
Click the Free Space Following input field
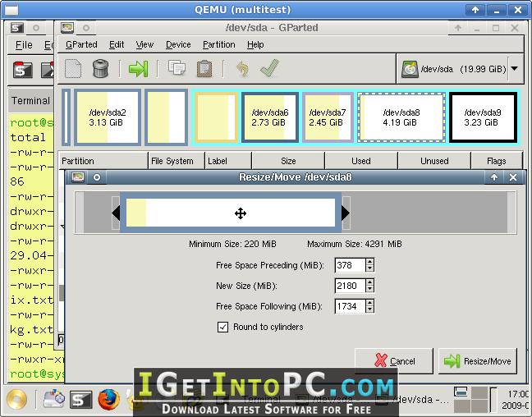coord(350,306)
